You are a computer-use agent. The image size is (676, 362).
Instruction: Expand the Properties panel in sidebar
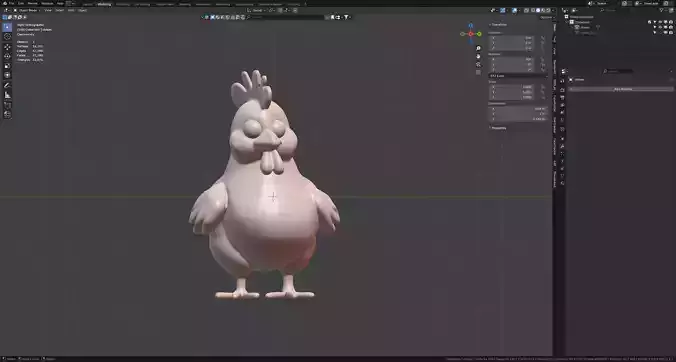tap(498, 128)
